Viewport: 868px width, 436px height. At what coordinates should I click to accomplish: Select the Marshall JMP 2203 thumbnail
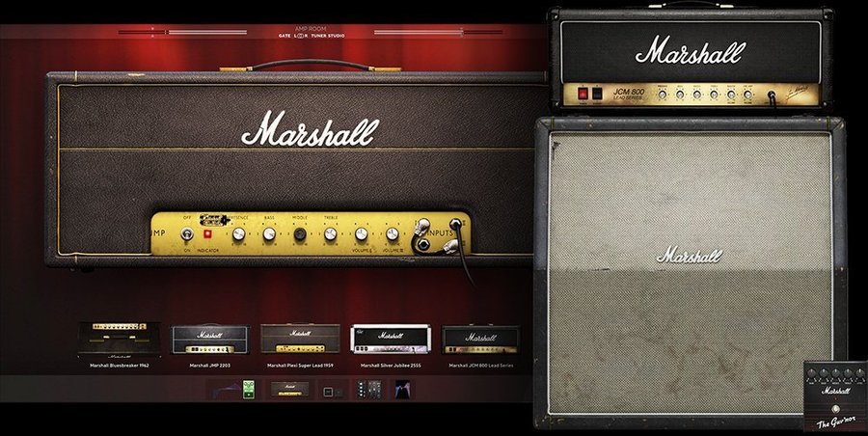pos(210,340)
